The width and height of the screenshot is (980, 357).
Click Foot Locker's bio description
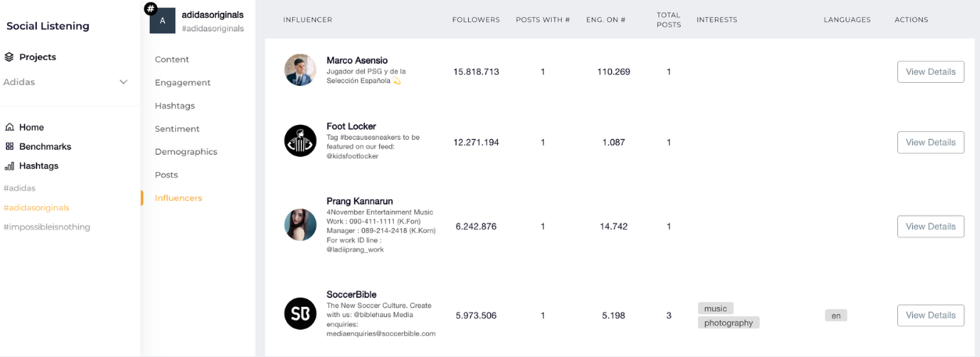coord(373,147)
